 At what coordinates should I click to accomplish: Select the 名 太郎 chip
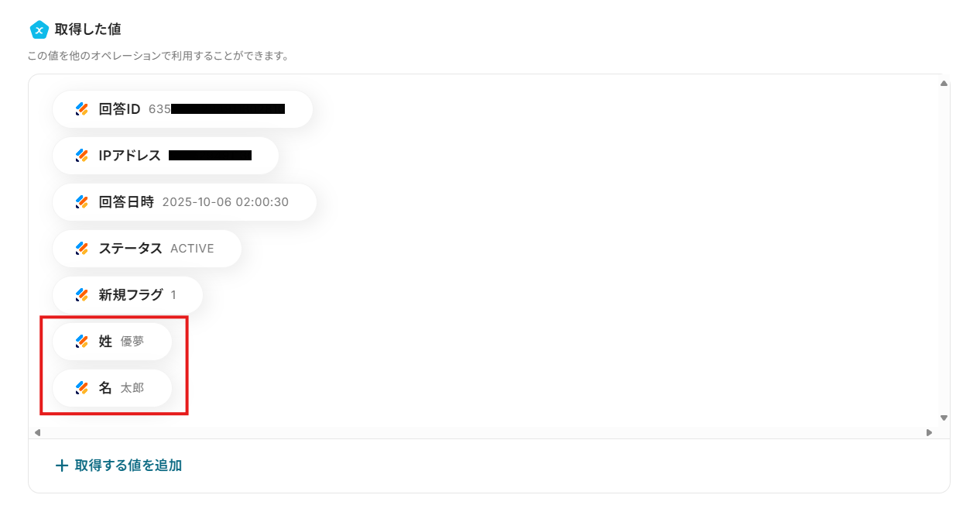pos(112,388)
